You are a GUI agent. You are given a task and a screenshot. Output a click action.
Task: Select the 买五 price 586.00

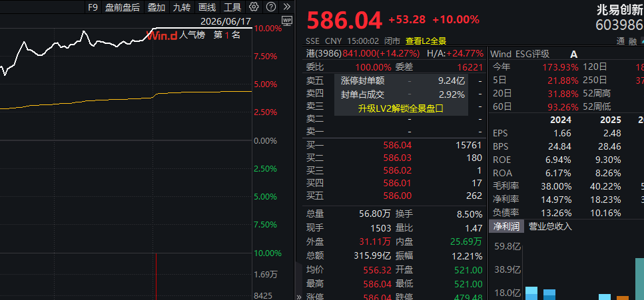pyautogui.click(x=397, y=196)
